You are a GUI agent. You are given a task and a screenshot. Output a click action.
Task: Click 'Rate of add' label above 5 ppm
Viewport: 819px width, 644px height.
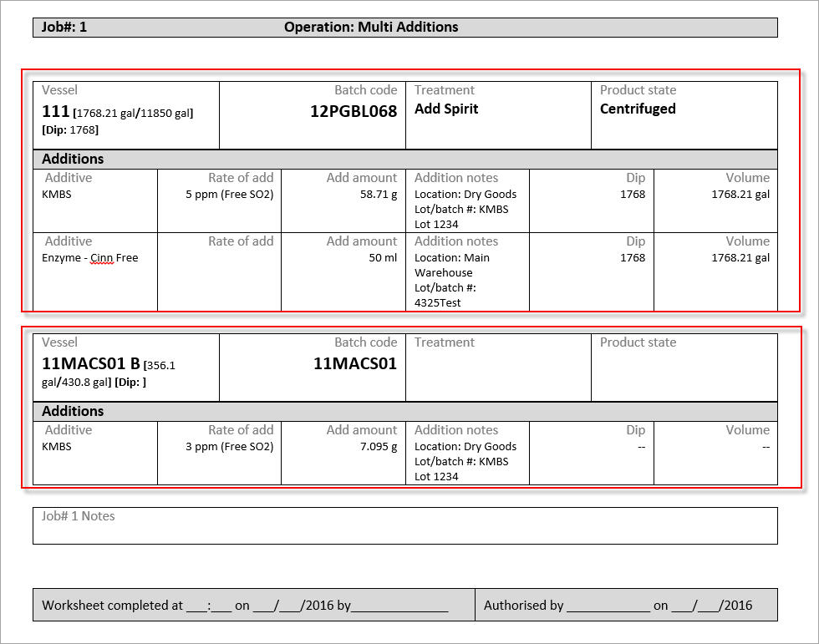(x=241, y=178)
